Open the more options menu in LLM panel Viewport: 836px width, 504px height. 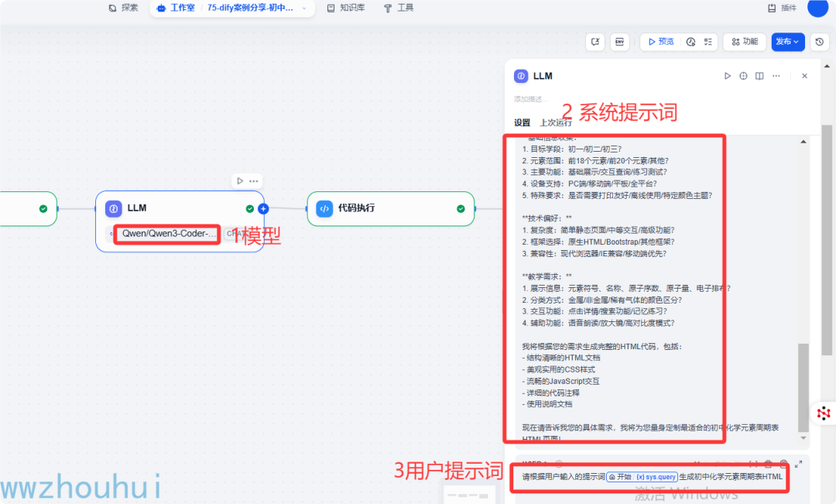(776, 76)
